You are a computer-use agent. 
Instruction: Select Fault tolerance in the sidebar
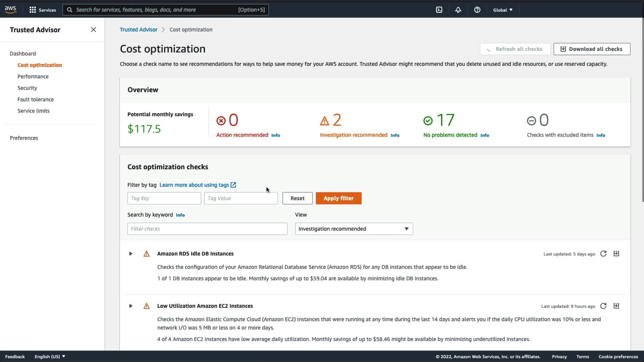[x=36, y=100]
